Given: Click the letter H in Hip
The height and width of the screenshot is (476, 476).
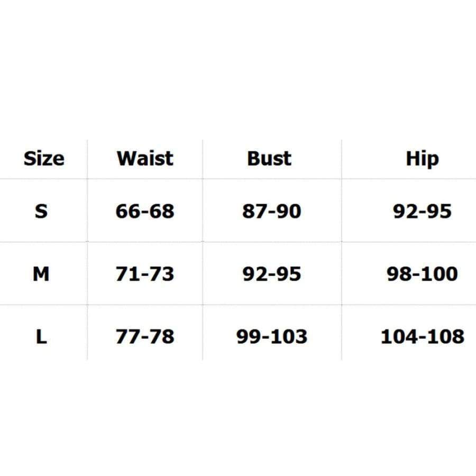Looking at the screenshot, I should (x=412, y=158).
